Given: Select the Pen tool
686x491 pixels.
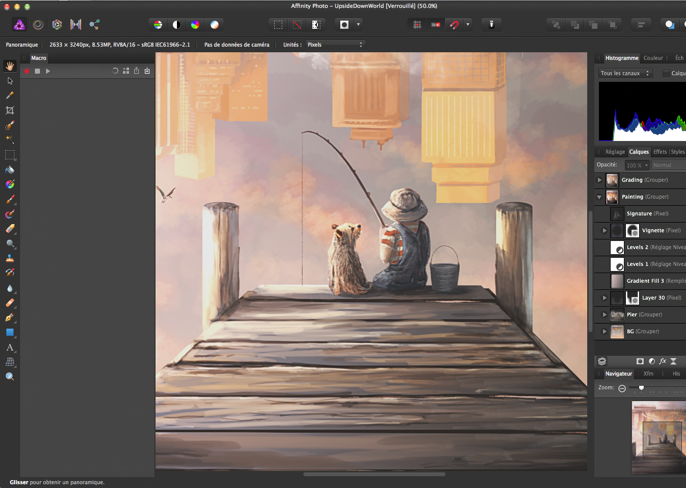Looking at the screenshot, I should point(10,318).
